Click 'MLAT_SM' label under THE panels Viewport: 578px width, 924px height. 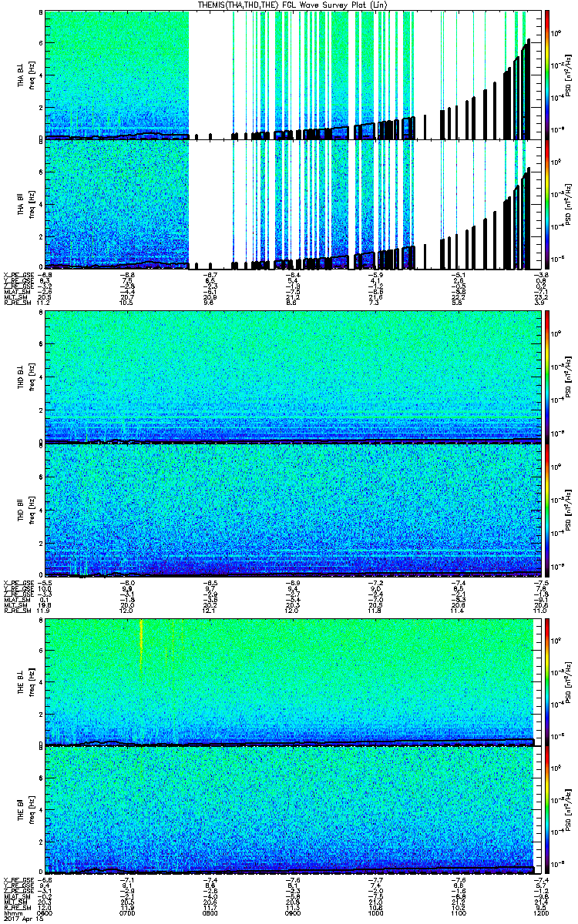[15, 897]
